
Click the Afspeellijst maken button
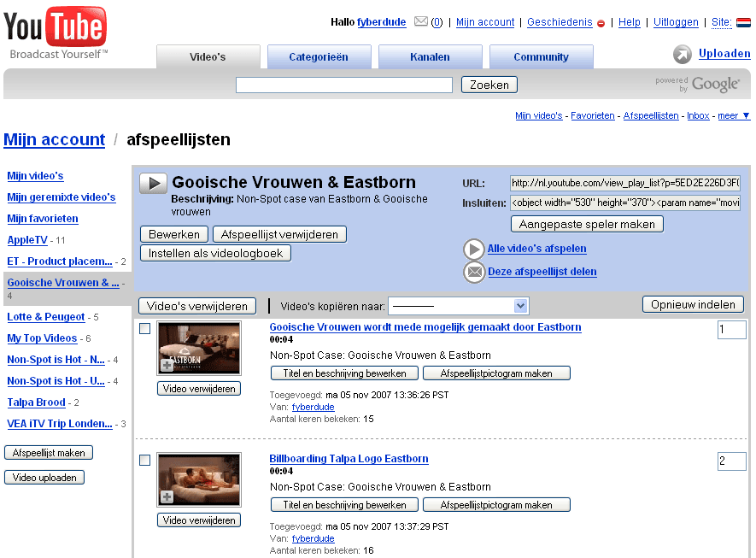pos(49,453)
